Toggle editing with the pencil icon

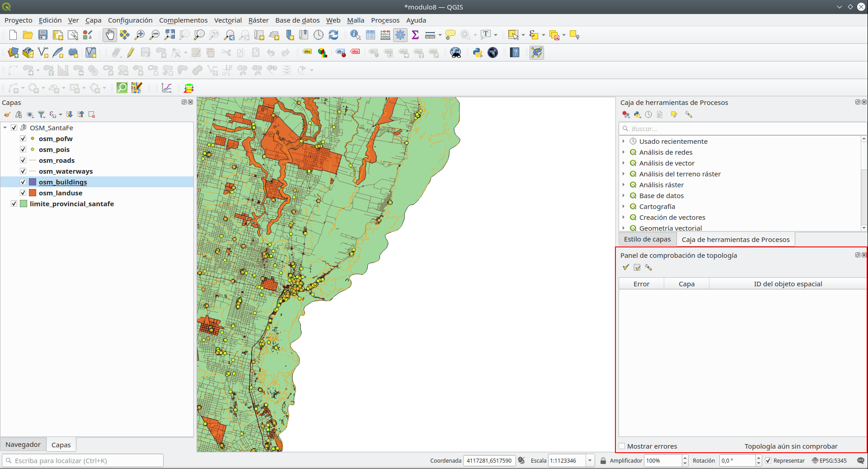(x=131, y=52)
